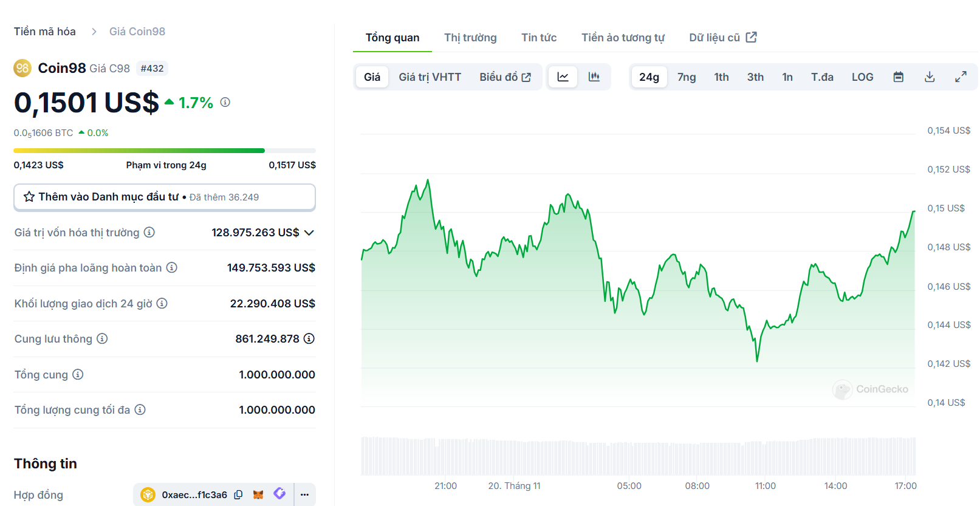Show info for Giá trị vốn hóa thị trường
Screen dimensions: 980x506
(x=149, y=232)
